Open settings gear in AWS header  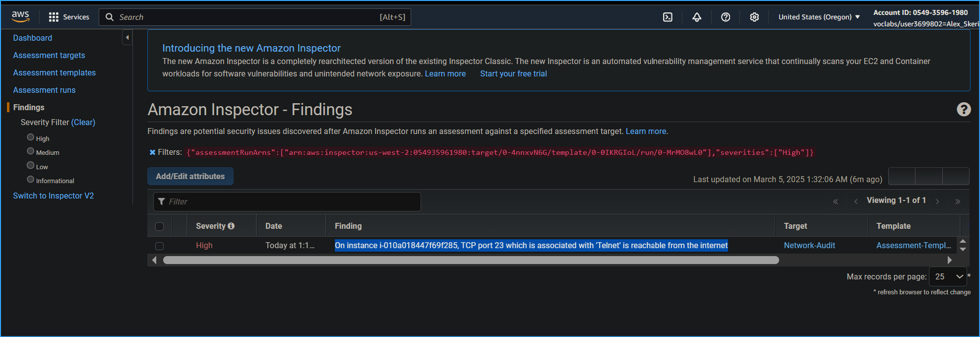pyautogui.click(x=754, y=17)
